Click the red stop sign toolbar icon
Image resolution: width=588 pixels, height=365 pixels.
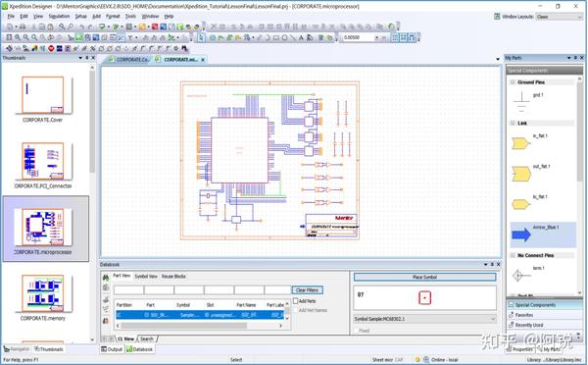[x=51, y=48]
